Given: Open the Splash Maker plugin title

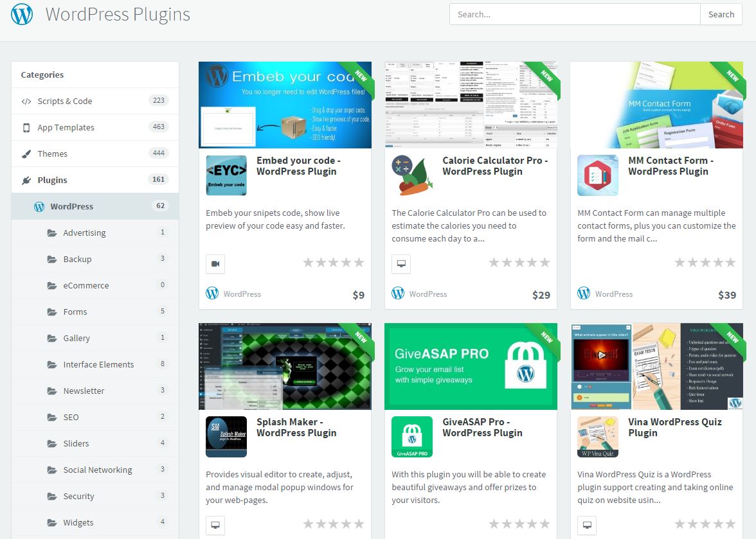Looking at the screenshot, I should pyautogui.click(x=296, y=427).
